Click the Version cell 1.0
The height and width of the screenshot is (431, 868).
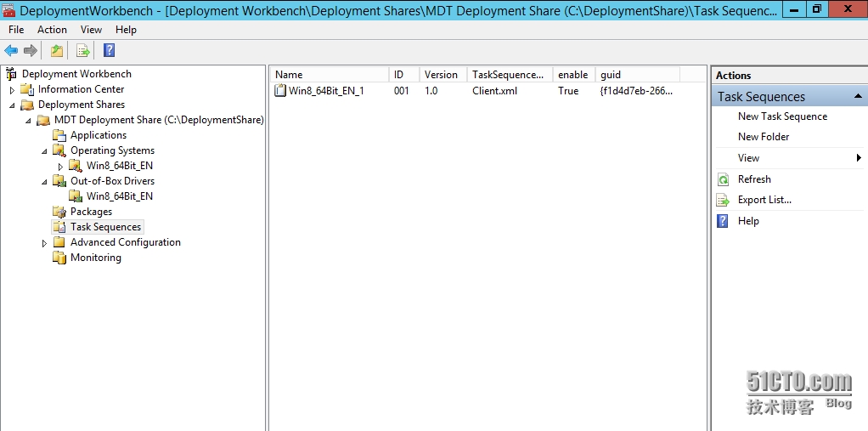pyautogui.click(x=431, y=91)
